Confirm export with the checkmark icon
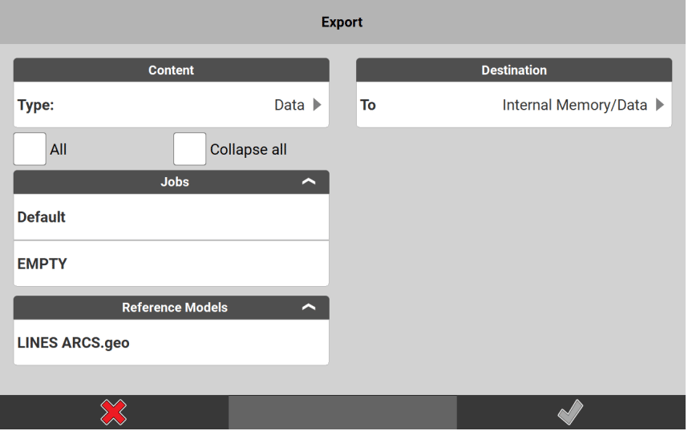This screenshot has height=431, width=688. [570, 412]
